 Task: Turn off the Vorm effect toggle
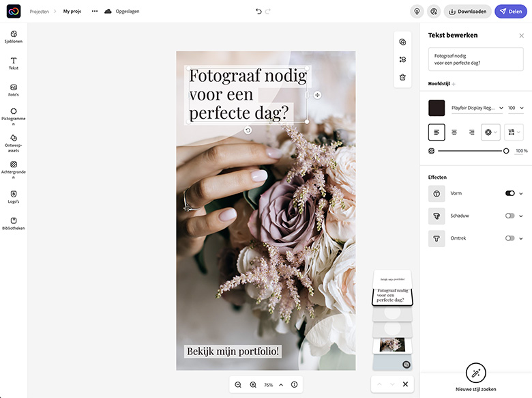[509, 194]
